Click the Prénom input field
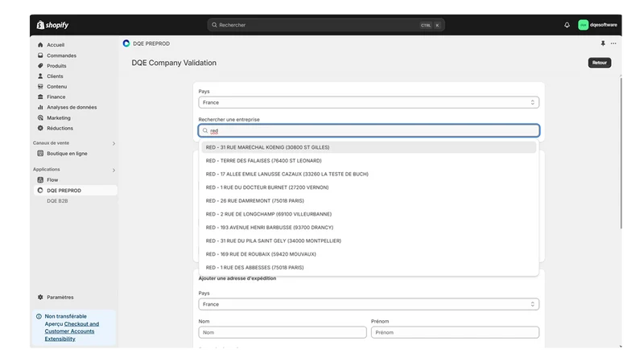644x362 pixels. pos(455,332)
